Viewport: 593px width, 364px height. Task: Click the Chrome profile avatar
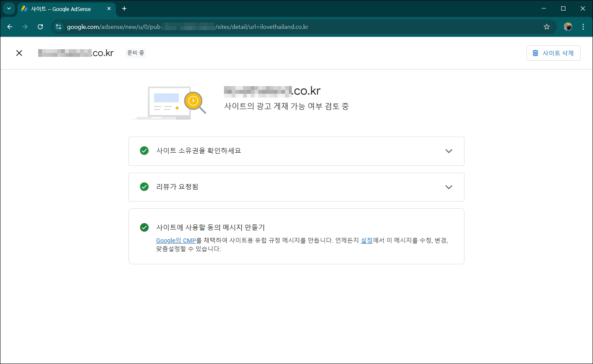click(x=567, y=26)
